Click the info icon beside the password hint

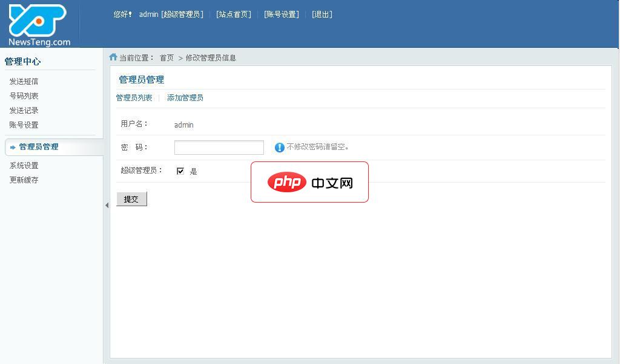pos(278,147)
